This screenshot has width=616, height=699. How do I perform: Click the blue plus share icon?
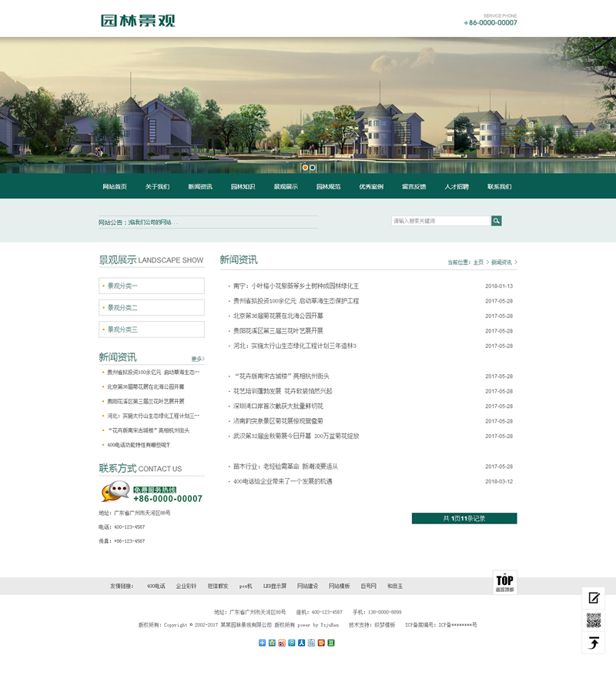tap(263, 643)
